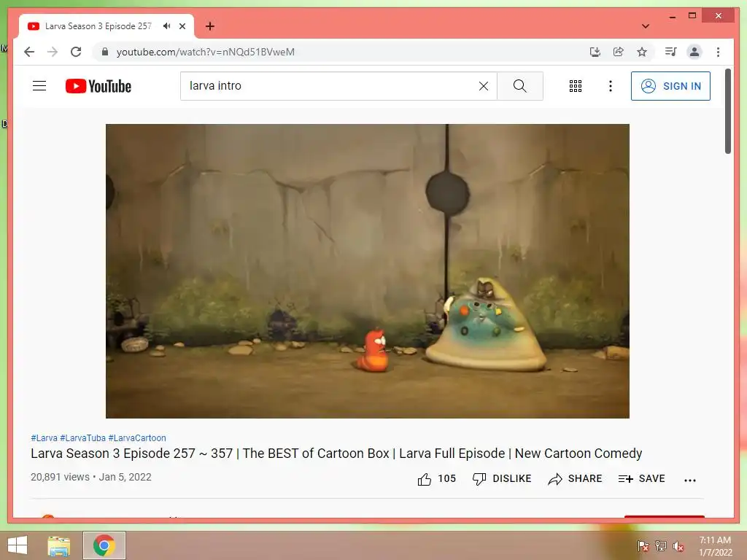Close the Larva Season 3 tab
The height and width of the screenshot is (560, 747).
pyautogui.click(x=182, y=26)
